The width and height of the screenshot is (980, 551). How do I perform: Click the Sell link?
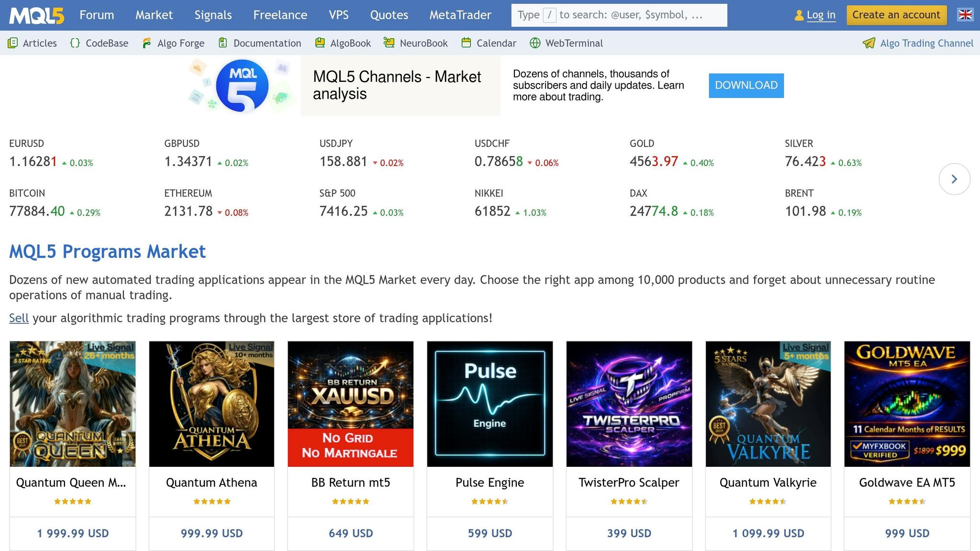tap(19, 318)
